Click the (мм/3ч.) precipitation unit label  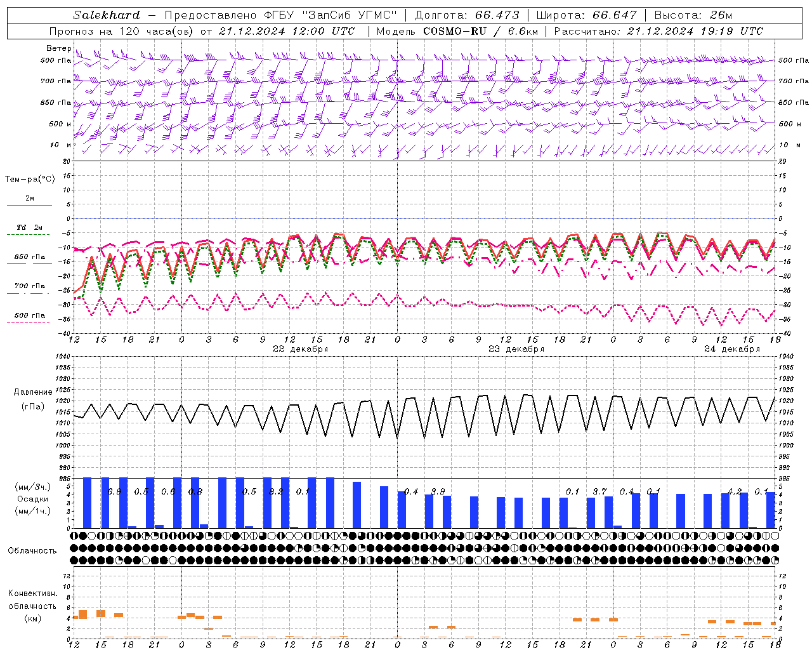tap(32, 487)
